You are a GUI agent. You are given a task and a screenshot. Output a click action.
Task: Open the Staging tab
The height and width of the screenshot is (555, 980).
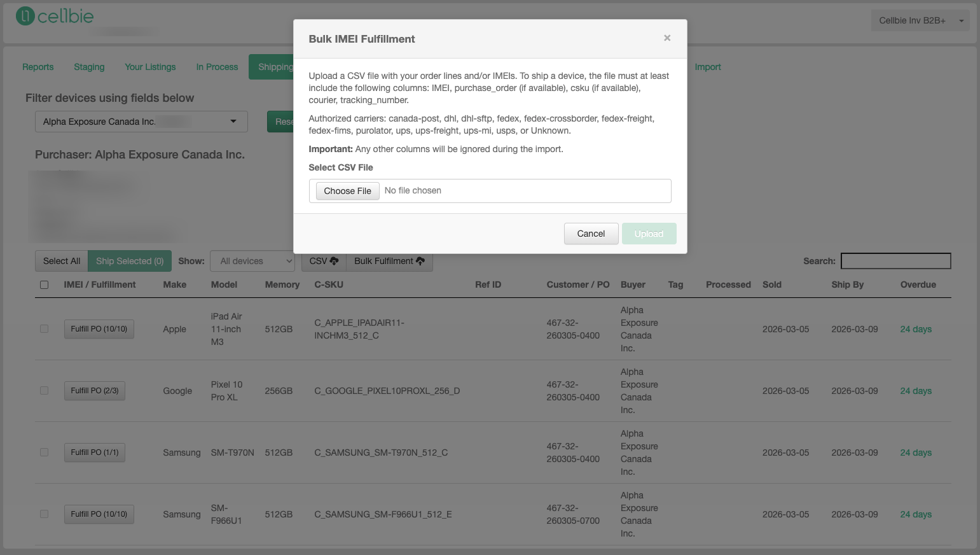point(89,67)
